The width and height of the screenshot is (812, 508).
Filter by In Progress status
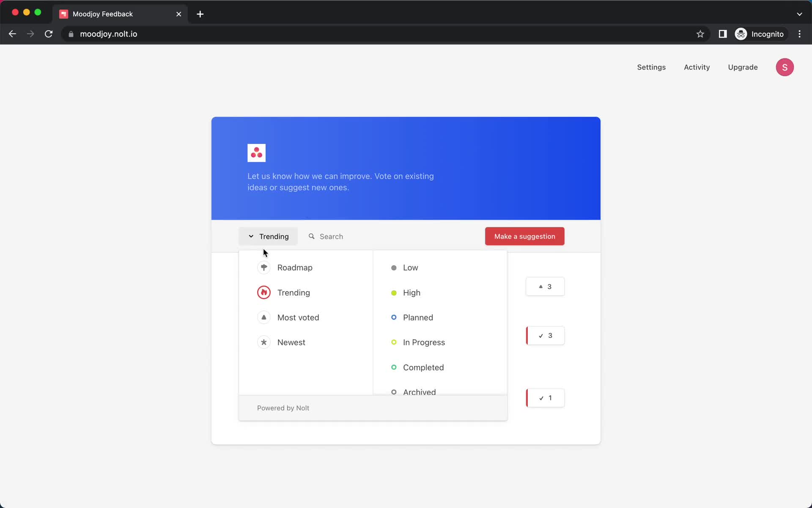point(425,342)
